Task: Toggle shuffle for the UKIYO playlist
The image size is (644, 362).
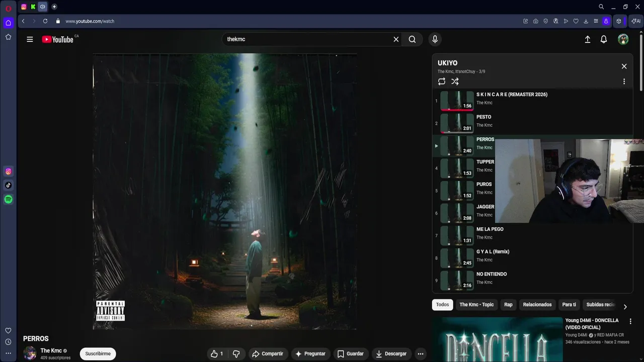Action: coord(455,81)
